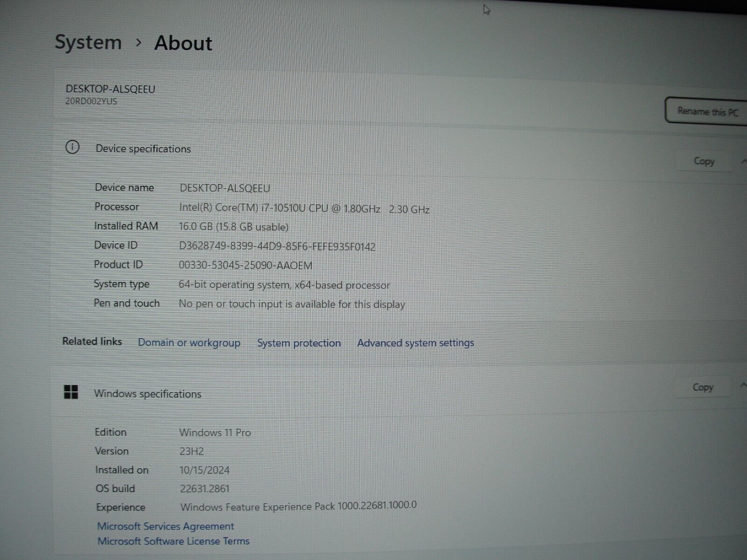Click the Processor label
747x560 pixels.
[117, 206]
